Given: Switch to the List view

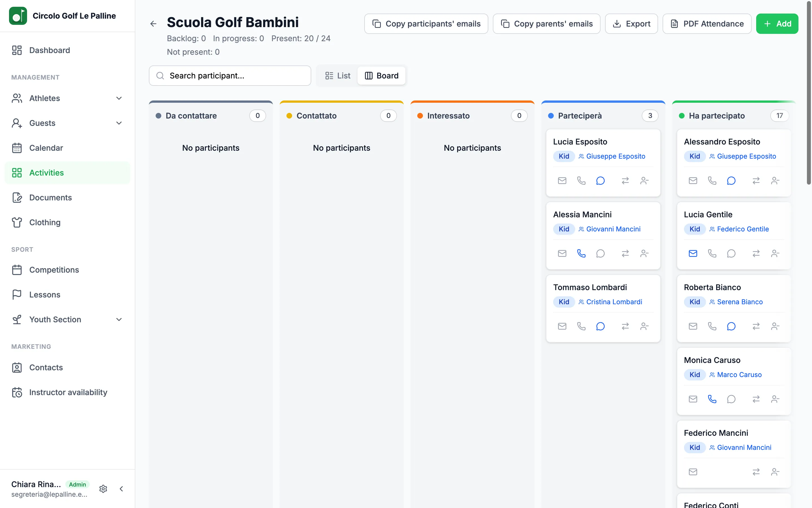Looking at the screenshot, I should (337, 76).
